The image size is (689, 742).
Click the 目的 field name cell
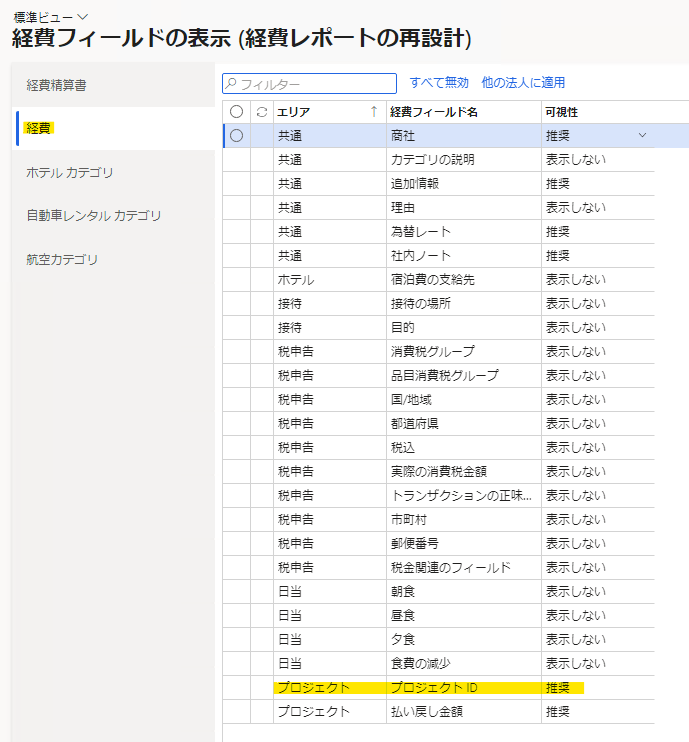464,327
